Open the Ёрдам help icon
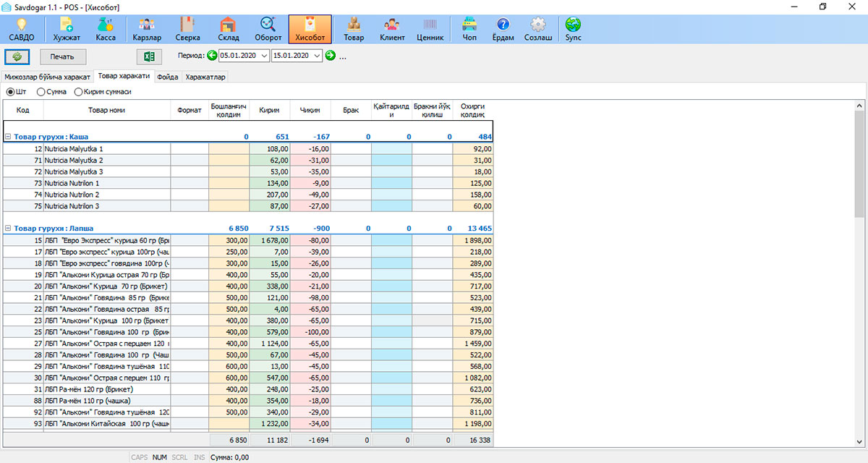Viewport: 868px width, 463px height. click(503, 29)
